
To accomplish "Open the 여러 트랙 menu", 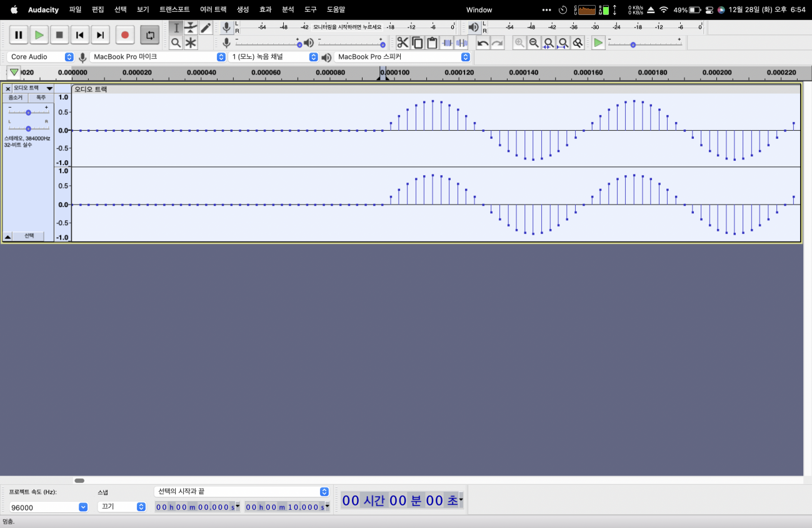I will pyautogui.click(x=213, y=10).
